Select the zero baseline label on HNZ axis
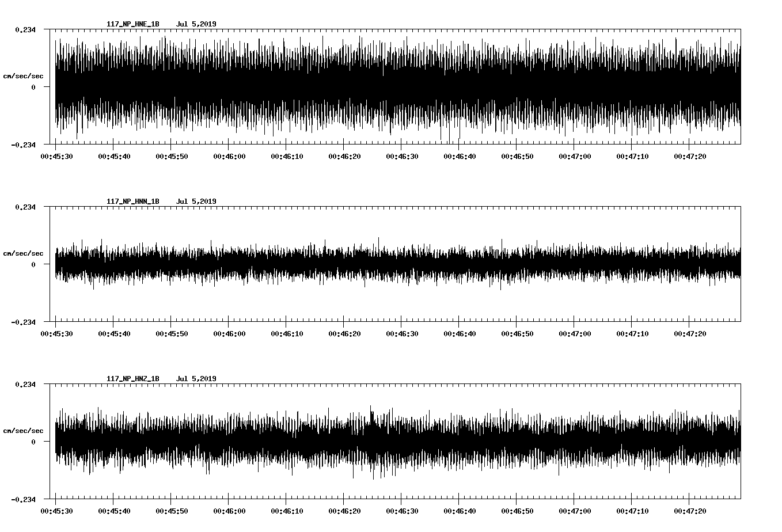Screen dimensions: 782x532 pos(33,442)
